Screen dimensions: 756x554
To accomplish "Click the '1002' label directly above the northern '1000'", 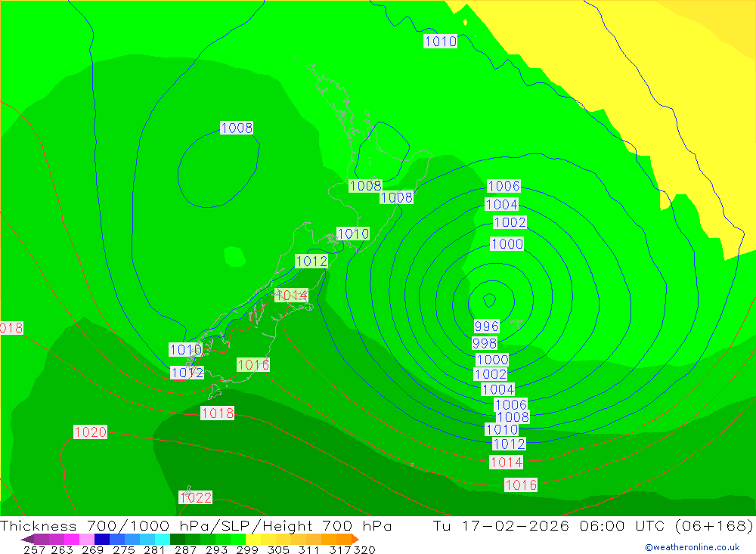I will coord(510,222).
